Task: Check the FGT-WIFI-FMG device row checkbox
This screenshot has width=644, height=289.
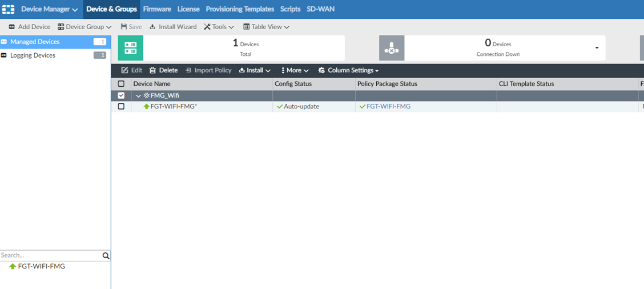Action: click(x=121, y=106)
